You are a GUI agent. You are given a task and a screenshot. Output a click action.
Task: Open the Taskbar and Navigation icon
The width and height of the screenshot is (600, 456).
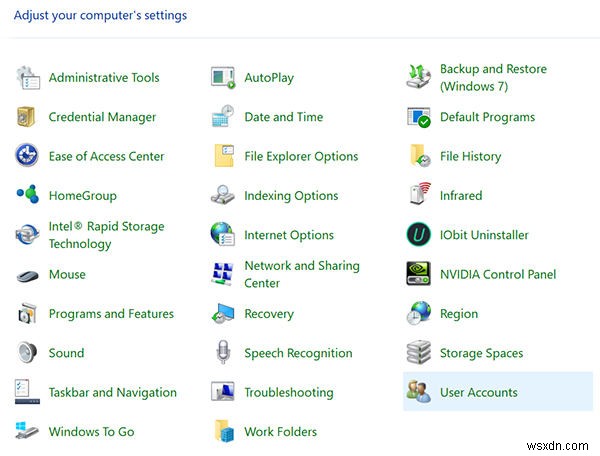coord(27,391)
